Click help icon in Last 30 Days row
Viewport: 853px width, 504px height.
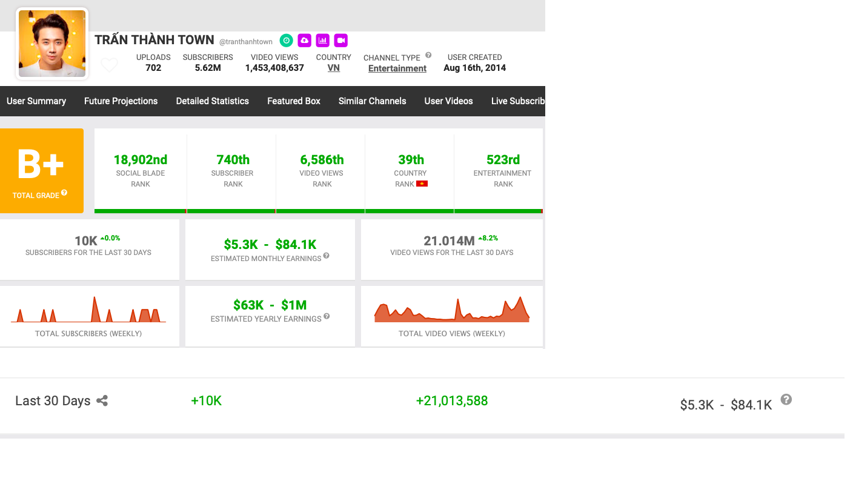tap(786, 400)
